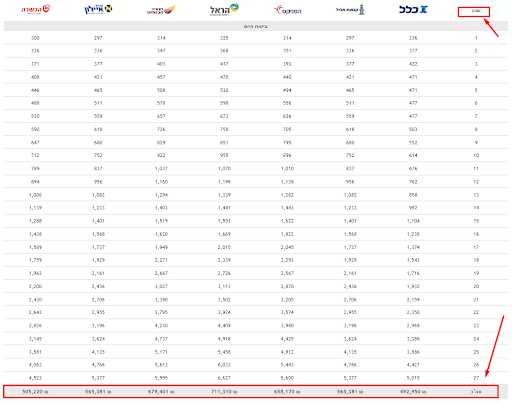Image resolution: width=512 pixels, height=404 pixels.
Task: Click the Clal insurance logo
Action: (413, 9)
